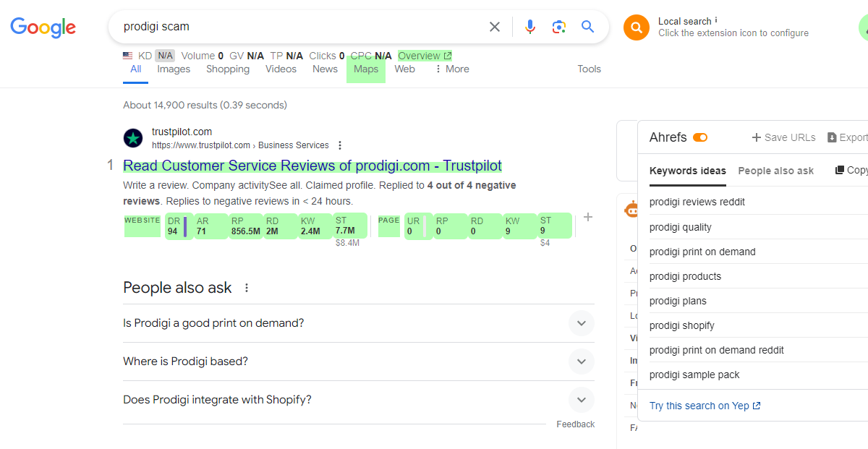Open the More search filters dropdown
The image size is (868, 449).
(x=451, y=69)
